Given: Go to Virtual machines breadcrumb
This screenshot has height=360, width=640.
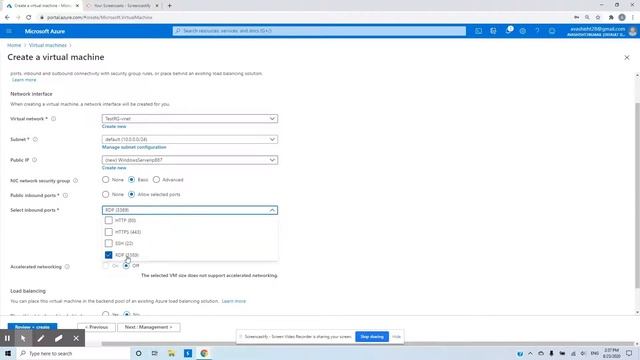Looking at the screenshot, I should tap(48, 45).
